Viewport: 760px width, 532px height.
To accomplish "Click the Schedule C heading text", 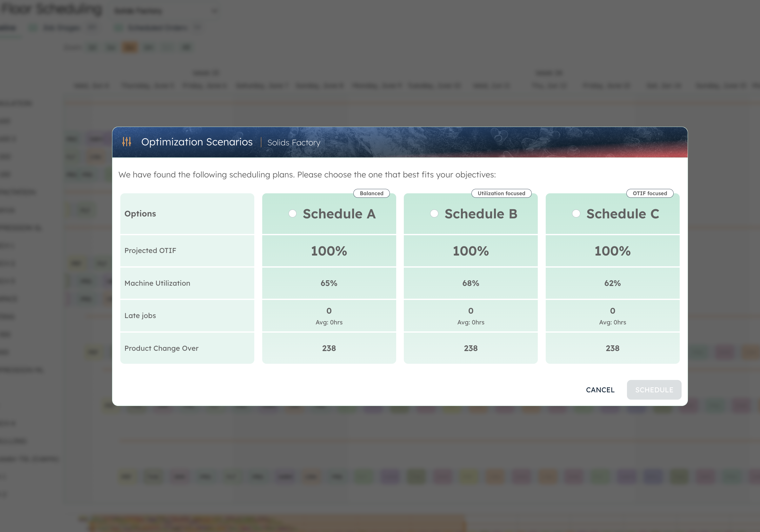I will [622, 214].
